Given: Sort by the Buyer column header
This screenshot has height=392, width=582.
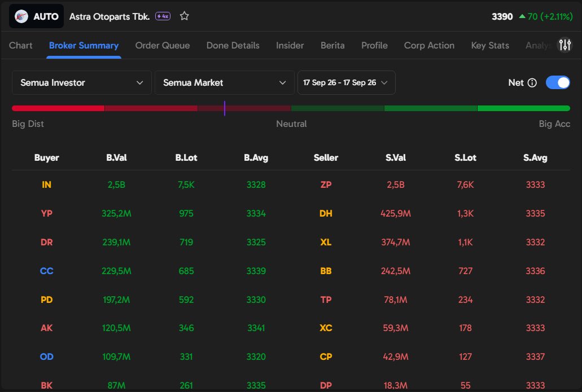Looking at the screenshot, I should pos(47,157).
